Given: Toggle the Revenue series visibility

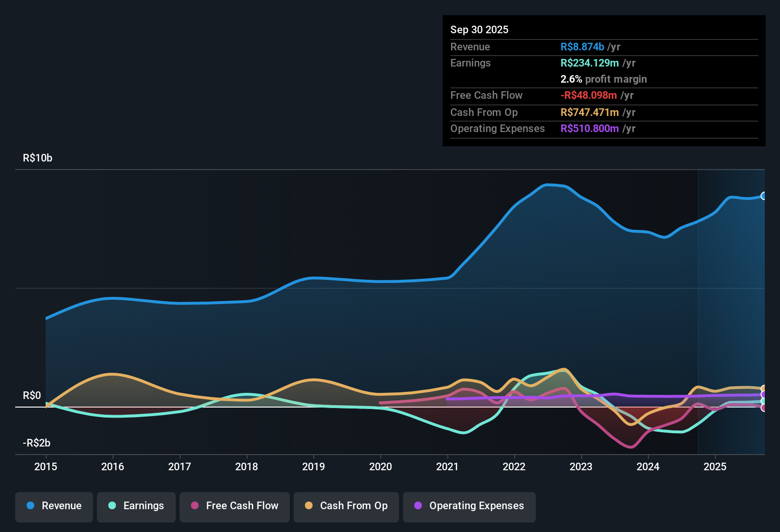Looking at the screenshot, I should tap(54, 506).
